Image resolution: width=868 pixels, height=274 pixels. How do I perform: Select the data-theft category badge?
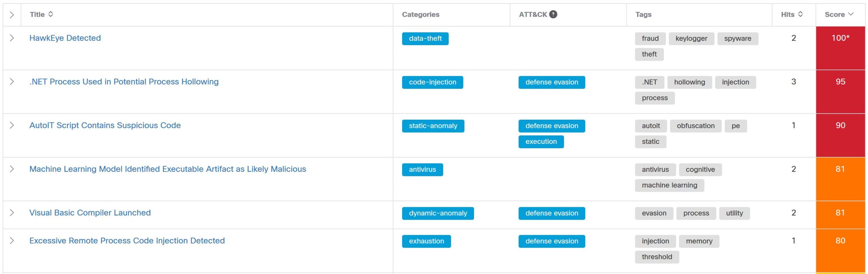pos(425,39)
